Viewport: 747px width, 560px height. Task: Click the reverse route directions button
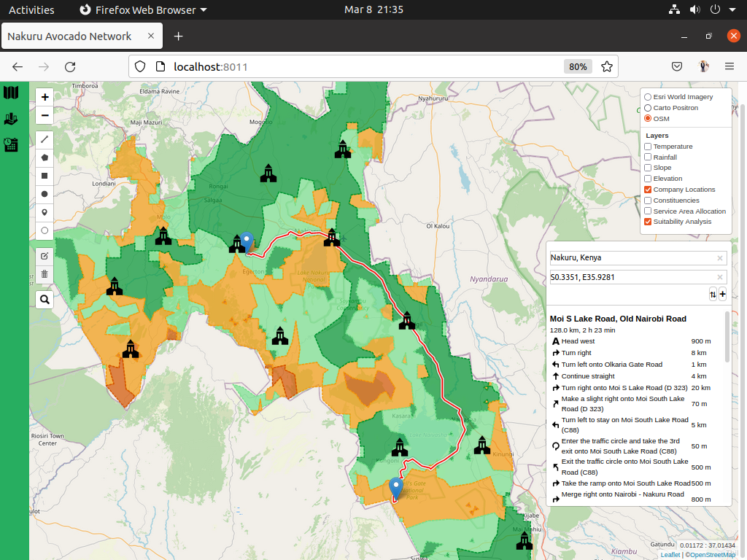[x=713, y=294]
